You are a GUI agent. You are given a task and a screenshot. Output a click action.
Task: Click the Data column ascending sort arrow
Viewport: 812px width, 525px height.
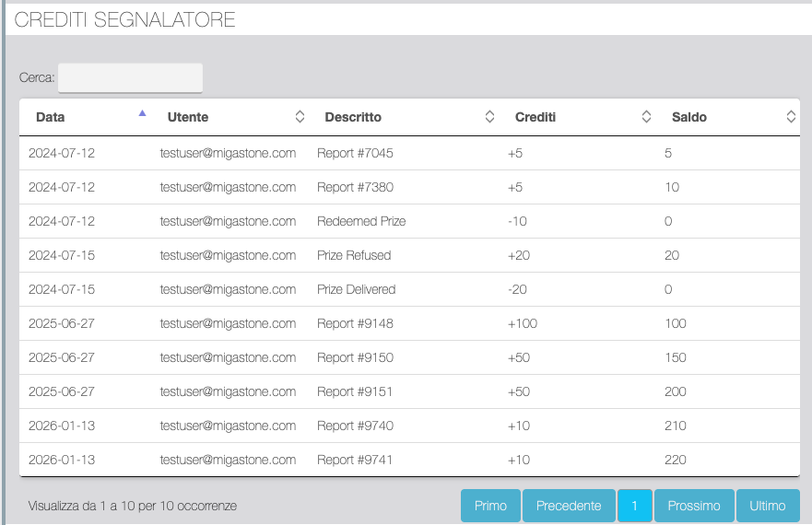[x=142, y=113]
